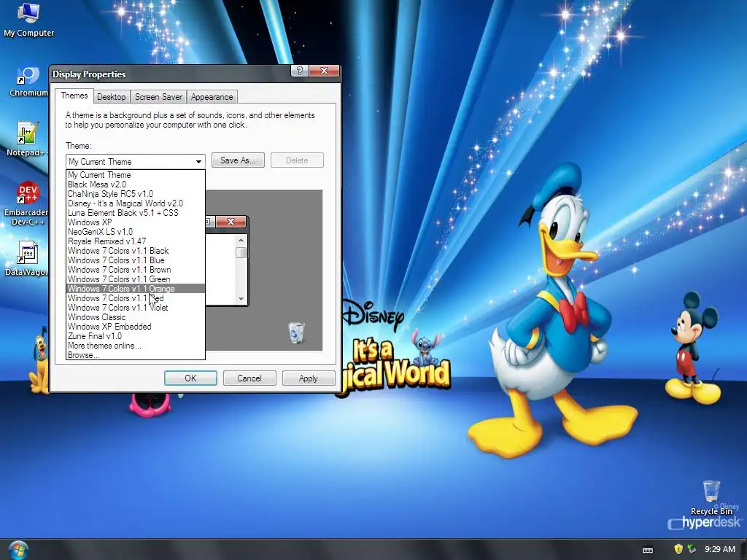This screenshot has height=560, width=747.
Task: Click the Cancel button
Action: coord(249,378)
